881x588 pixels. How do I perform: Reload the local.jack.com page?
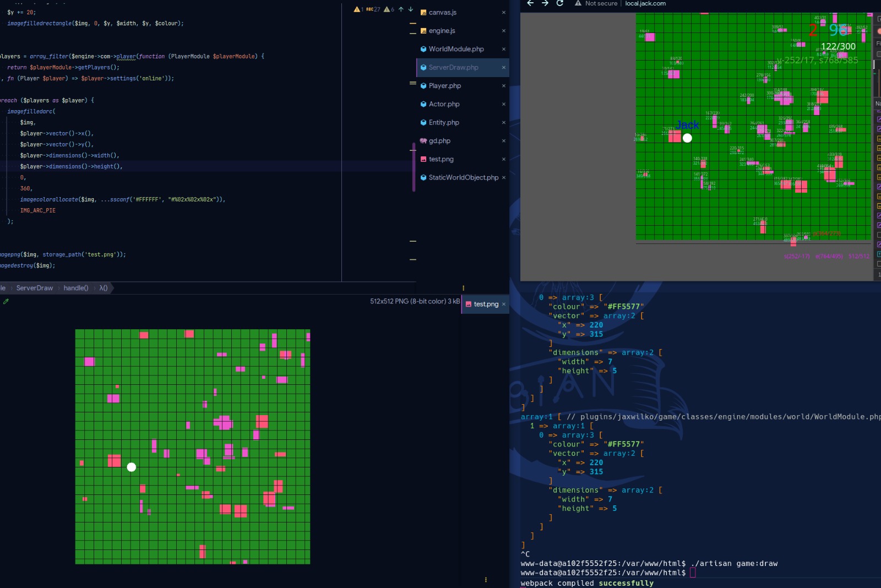pyautogui.click(x=560, y=3)
